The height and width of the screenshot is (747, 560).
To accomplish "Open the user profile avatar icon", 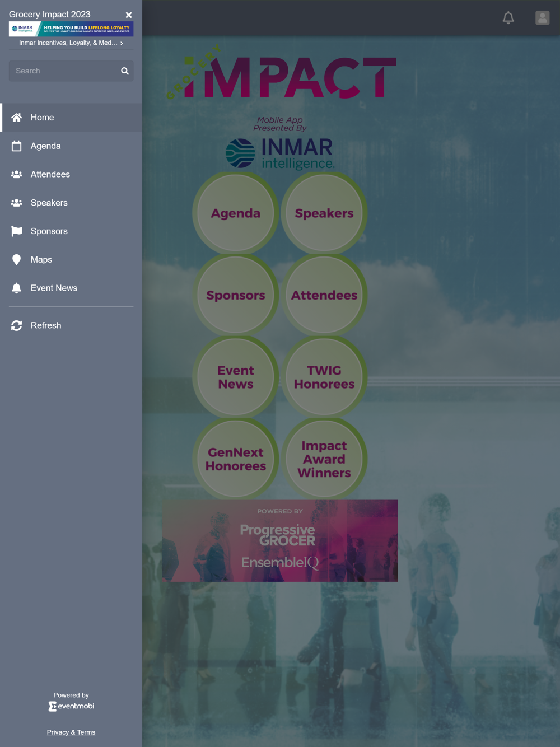I will click(543, 18).
